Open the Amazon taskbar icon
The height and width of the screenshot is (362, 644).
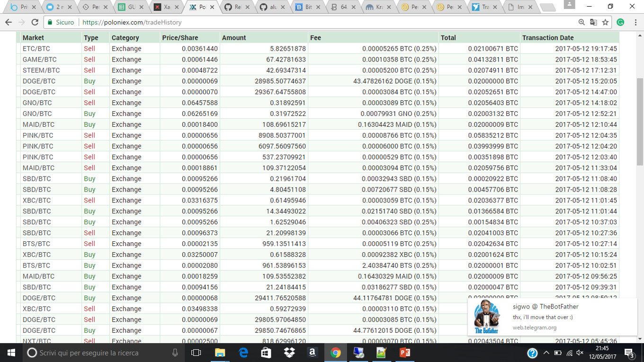coord(312,353)
